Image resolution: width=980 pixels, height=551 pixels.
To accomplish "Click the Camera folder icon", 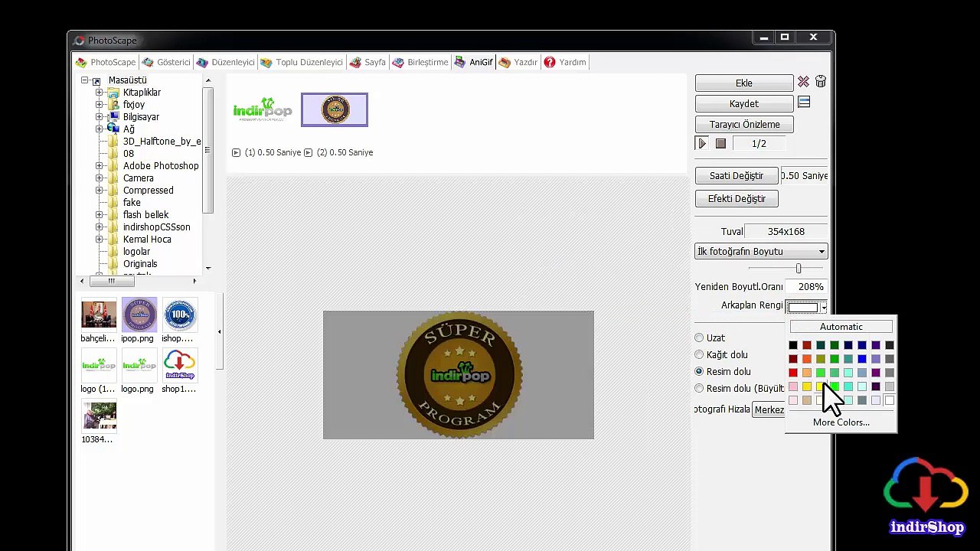I will coord(113,178).
